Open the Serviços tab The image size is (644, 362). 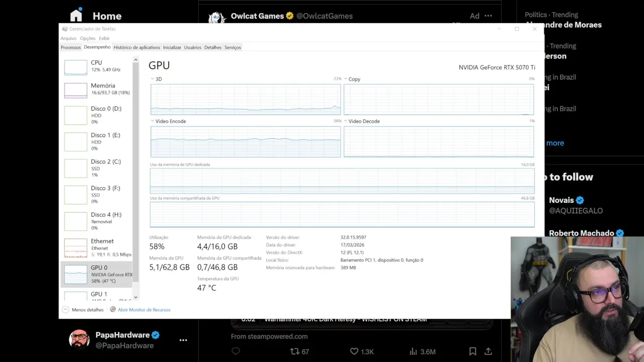[232, 47]
